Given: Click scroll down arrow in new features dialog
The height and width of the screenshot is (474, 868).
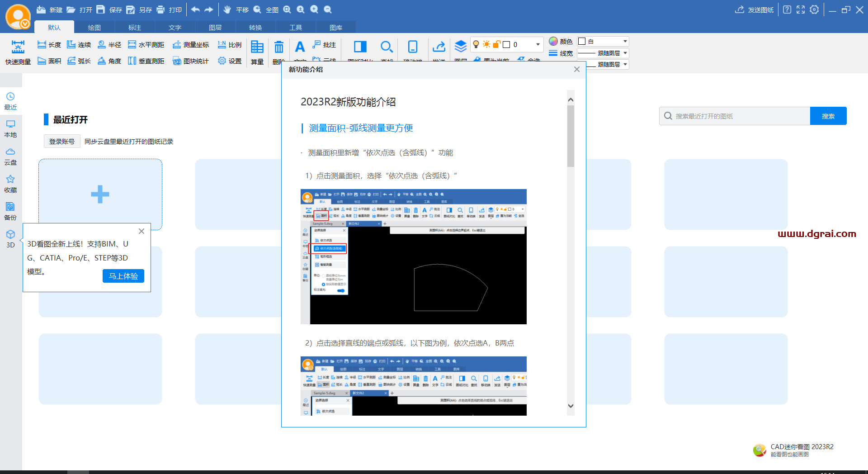Looking at the screenshot, I should coord(571,406).
